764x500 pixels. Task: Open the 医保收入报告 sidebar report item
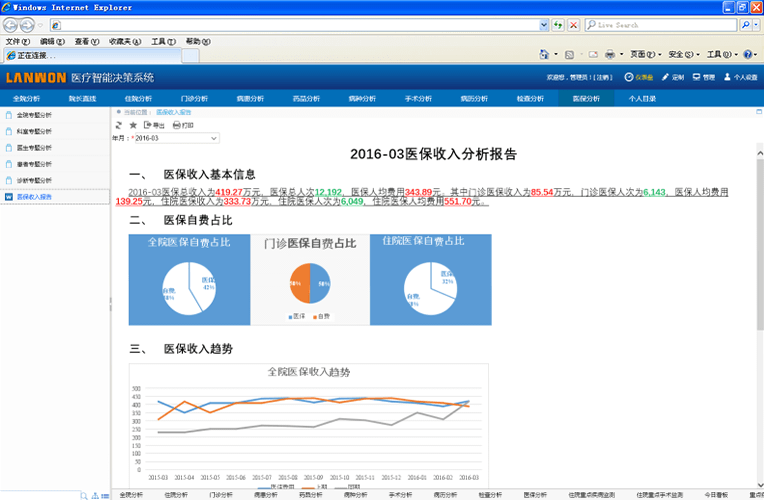tap(55, 197)
